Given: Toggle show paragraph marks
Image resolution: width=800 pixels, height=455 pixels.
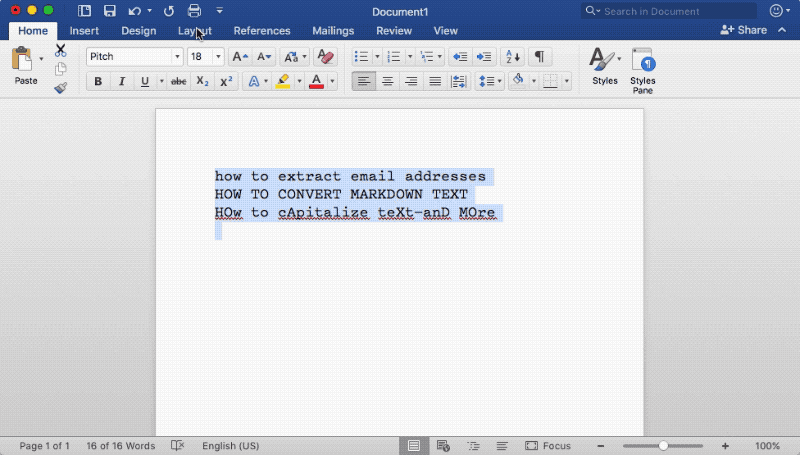Looking at the screenshot, I should pos(539,57).
